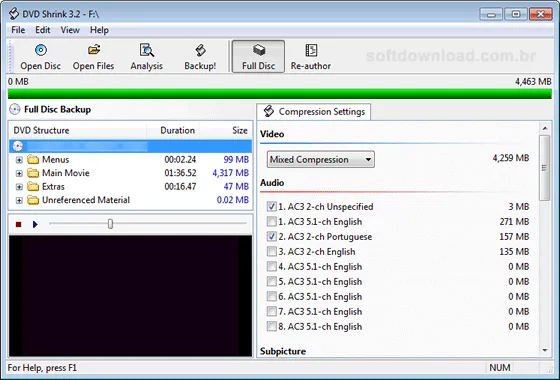The image size is (560, 380).
Task: Uncheck 1. AC3 2-ch Unspecified audio
Action: [271, 206]
